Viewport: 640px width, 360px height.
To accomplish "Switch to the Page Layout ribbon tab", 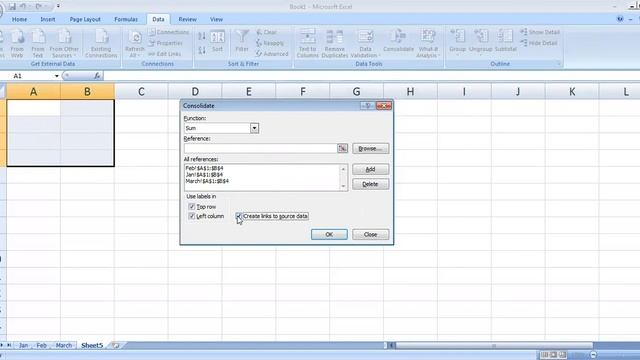I will 85,19.
